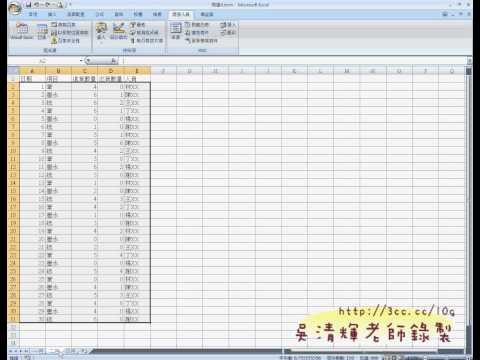Click Run Dialog (執行對話方塊)
480x360 pixels.
click(146, 41)
